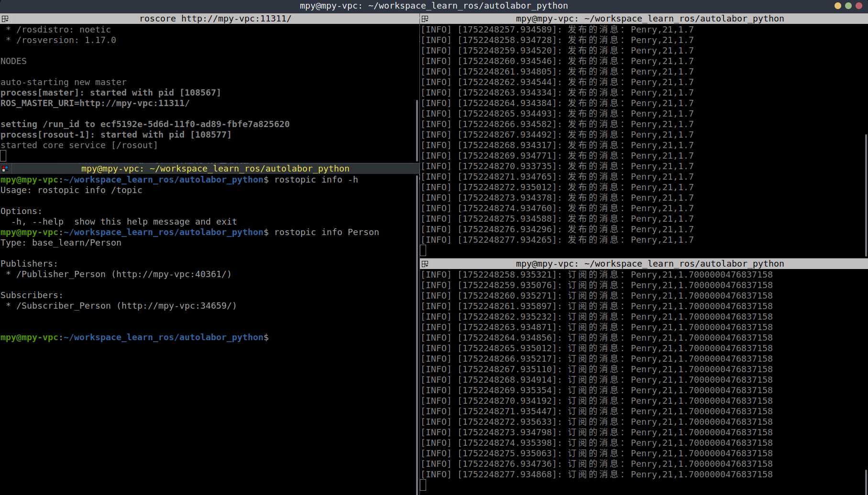Click the roscore pane vertical scrollbar
Image resolution: width=868 pixels, height=495 pixels.
coord(417,130)
